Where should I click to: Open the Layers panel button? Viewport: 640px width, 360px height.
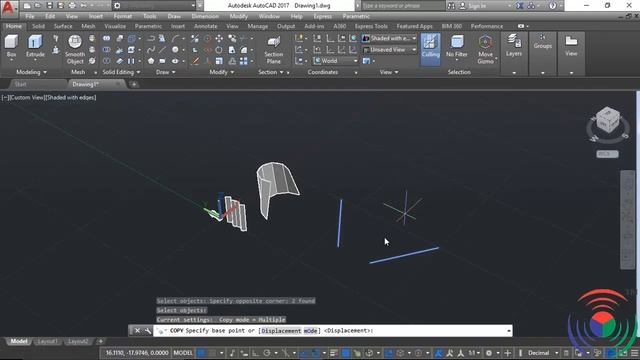tap(514, 46)
